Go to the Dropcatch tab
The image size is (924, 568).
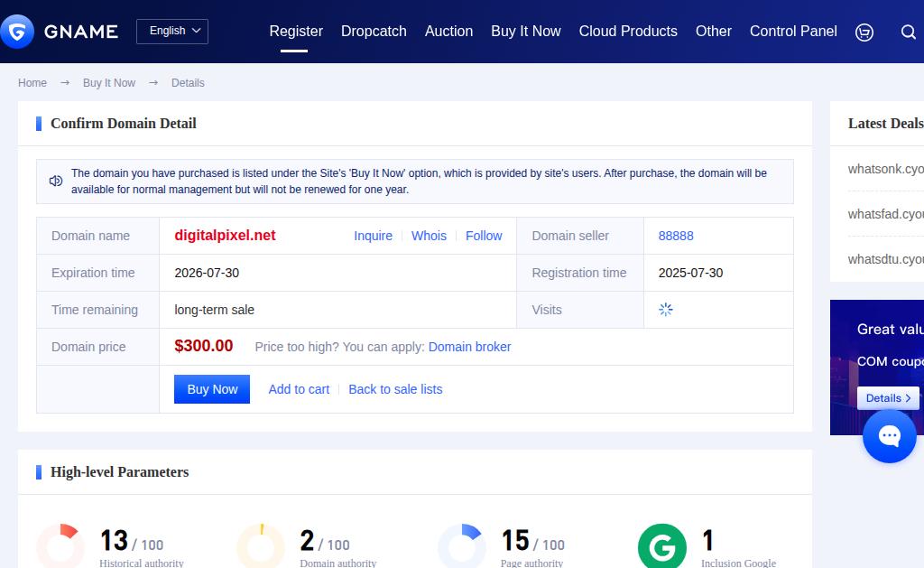[374, 32]
